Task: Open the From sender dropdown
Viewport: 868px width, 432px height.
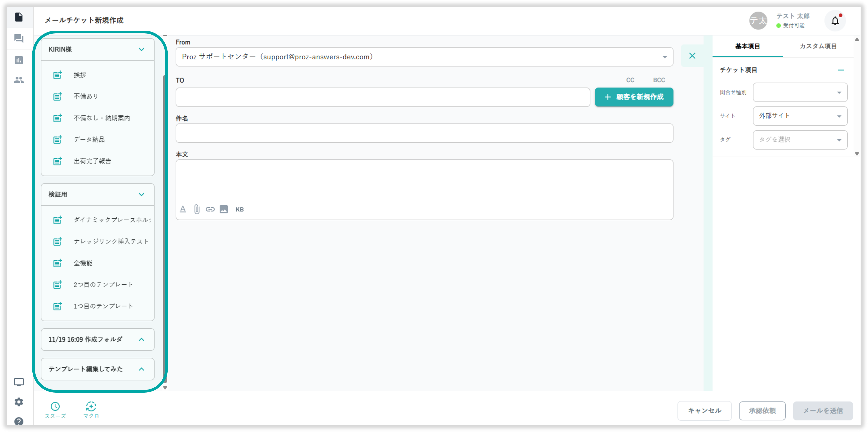Action: (664, 57)
